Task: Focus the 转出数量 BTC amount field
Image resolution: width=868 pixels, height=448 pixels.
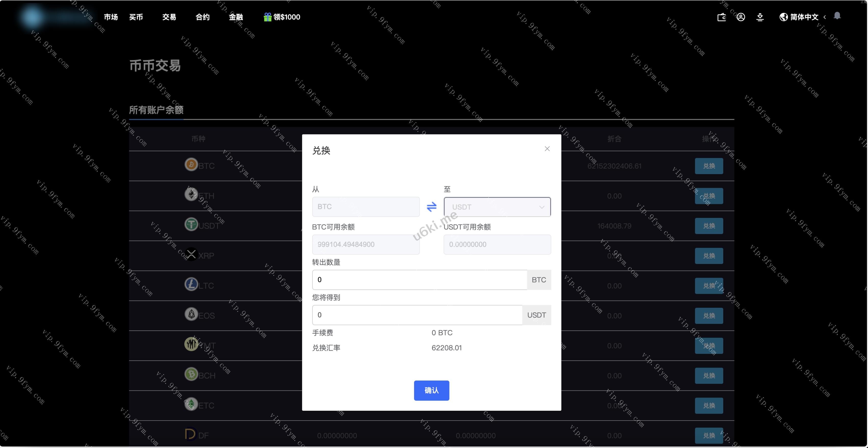Action: (419, 280)
